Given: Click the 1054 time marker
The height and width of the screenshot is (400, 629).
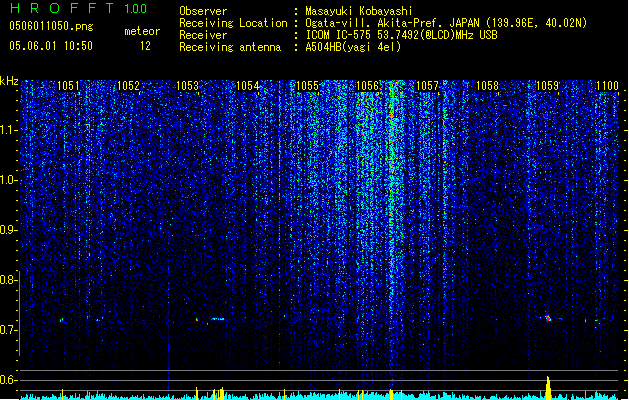Looking at the screenshot, I should click(248, 86).
